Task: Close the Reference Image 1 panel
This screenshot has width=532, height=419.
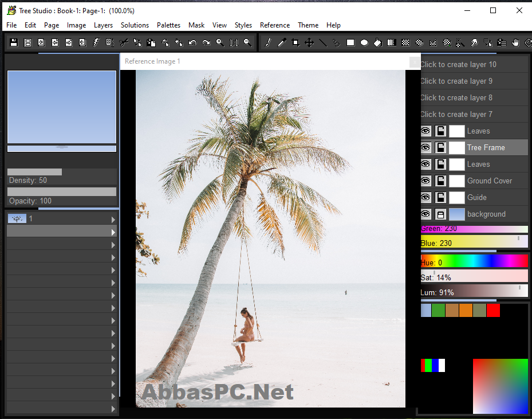Action: (x=414, y=62)
